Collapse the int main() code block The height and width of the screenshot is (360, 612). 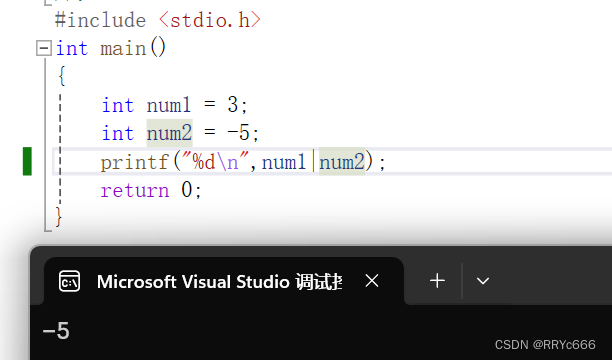pyautogui.click(x=44, y=48)
